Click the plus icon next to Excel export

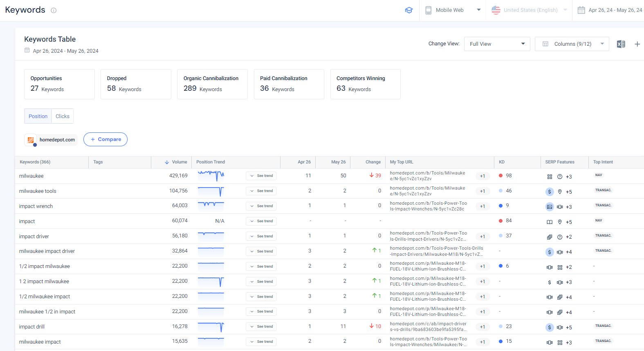point(637,44)
